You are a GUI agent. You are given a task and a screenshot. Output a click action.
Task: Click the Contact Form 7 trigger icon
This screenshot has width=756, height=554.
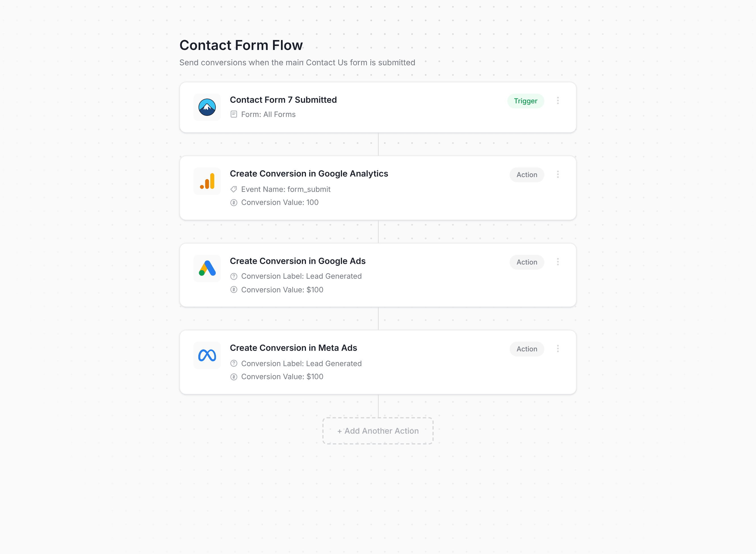tap(207, 107)
